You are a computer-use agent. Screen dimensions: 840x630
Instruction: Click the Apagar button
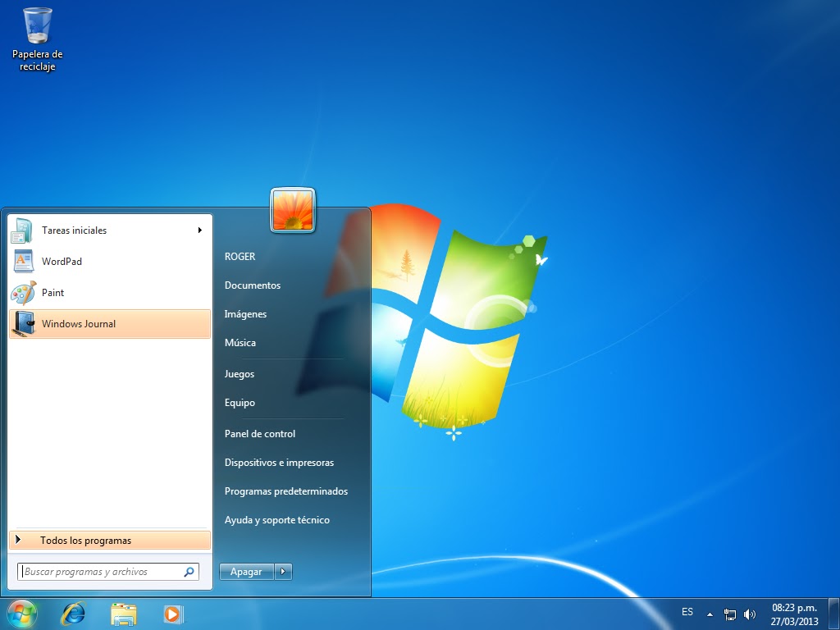tap(246, 572)
